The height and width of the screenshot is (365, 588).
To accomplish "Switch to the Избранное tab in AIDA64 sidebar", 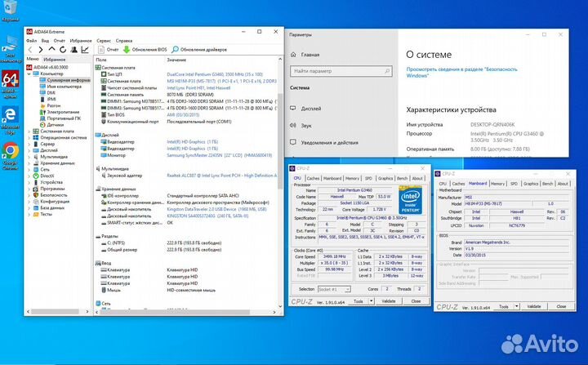I will tap(55, 60).
